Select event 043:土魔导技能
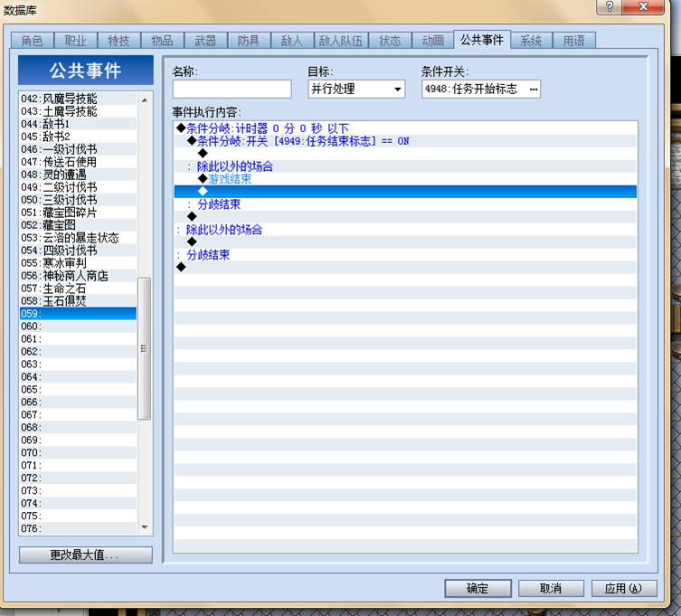Screen dimensions: 681x616 coord(78,111)
